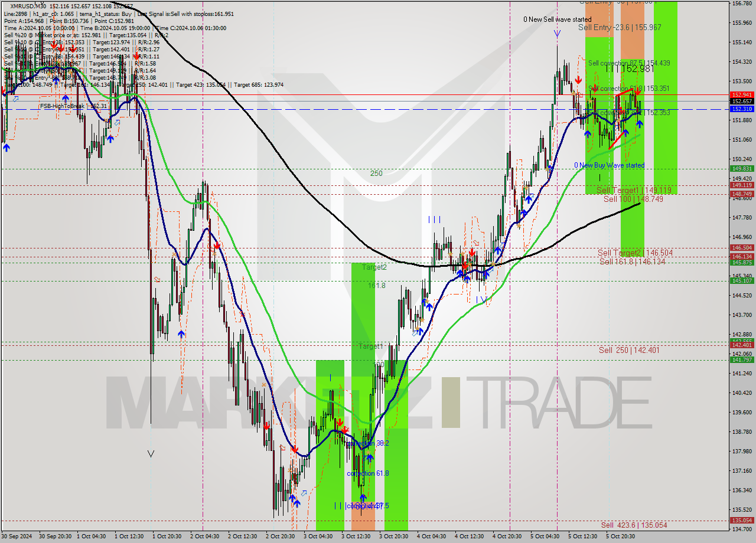
Task: Click the red 152.941 price tag
Action: (742, 94)
